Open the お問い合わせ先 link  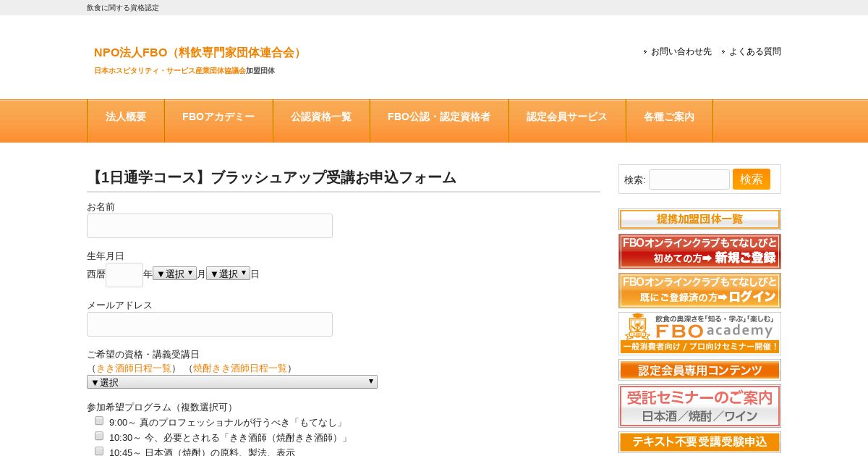pos(681,51)
